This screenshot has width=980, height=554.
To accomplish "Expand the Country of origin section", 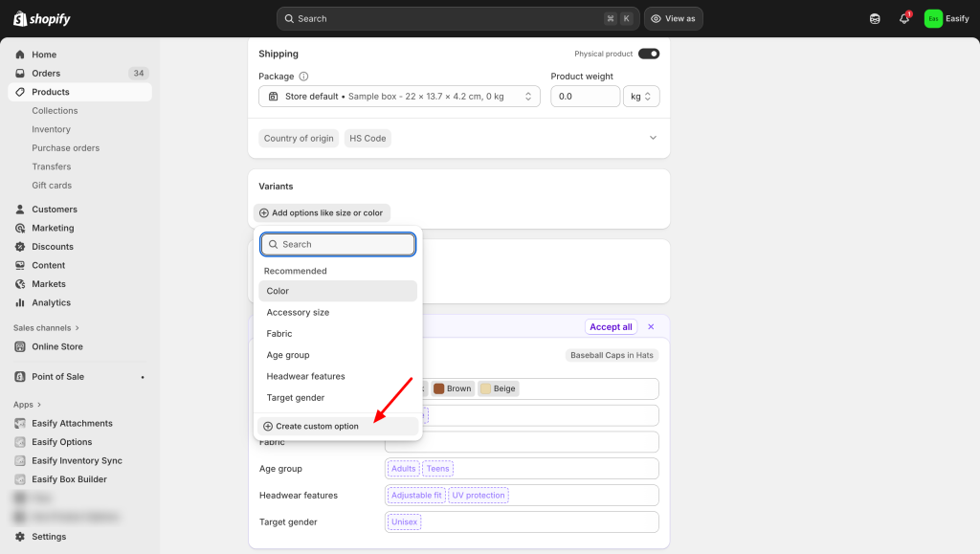I will pyautogui.click(x=653, y=138).
